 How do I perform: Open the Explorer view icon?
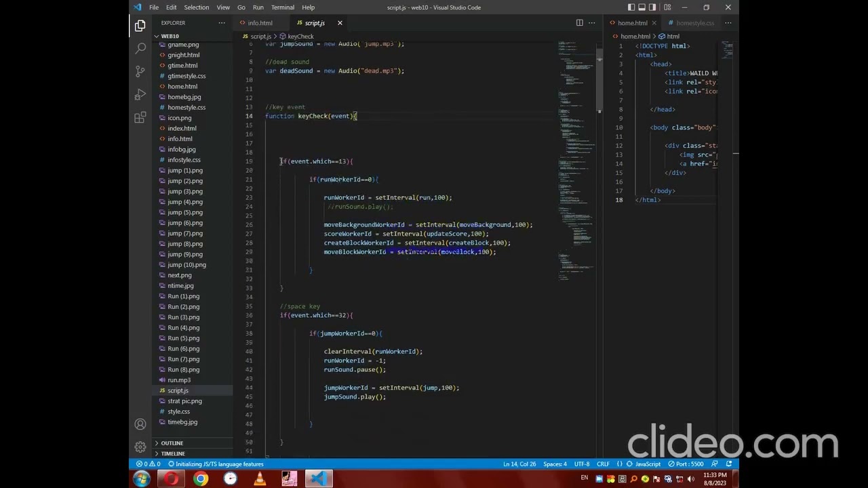(140, 25)
